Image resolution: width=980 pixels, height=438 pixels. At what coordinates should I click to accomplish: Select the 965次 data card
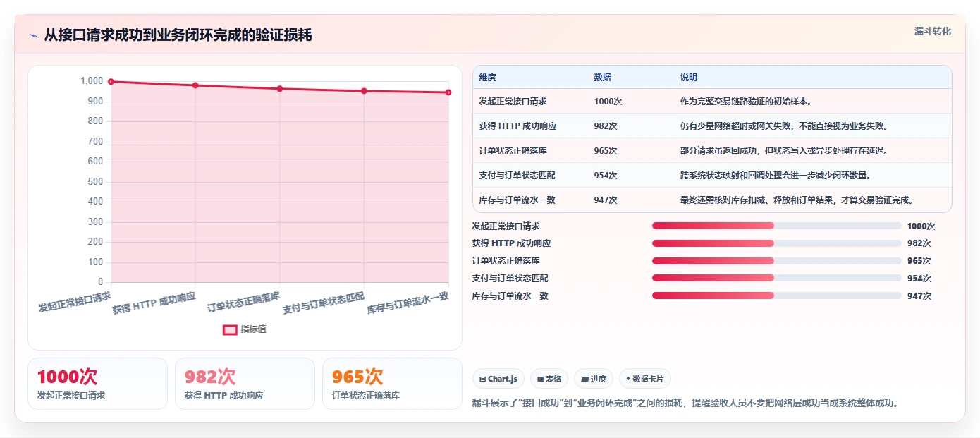point(392,384)
